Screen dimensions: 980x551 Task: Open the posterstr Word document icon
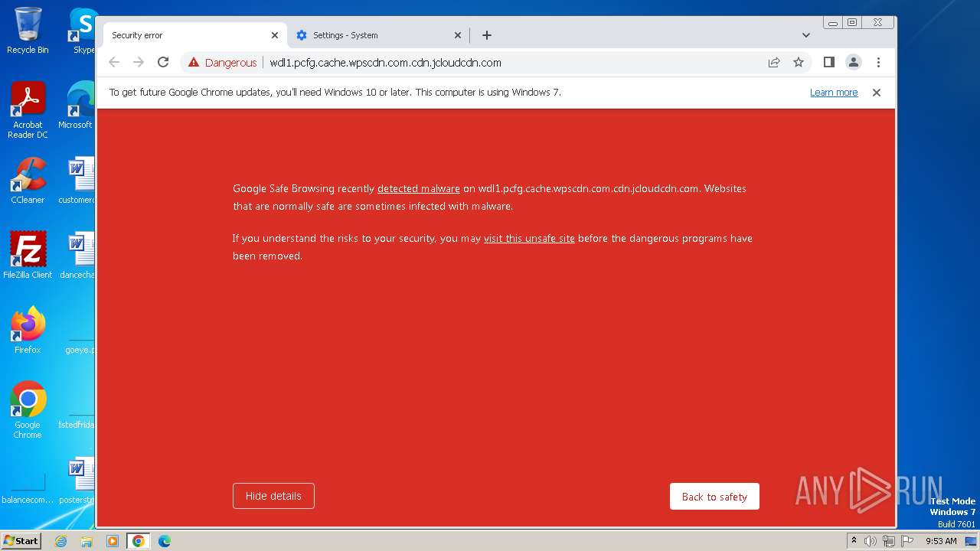pos(77,481)
